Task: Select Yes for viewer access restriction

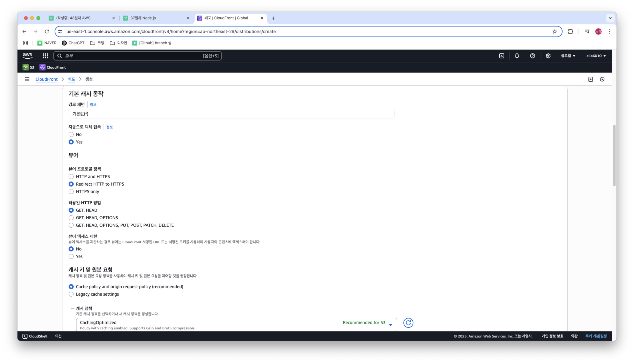Action: [71, 257]
